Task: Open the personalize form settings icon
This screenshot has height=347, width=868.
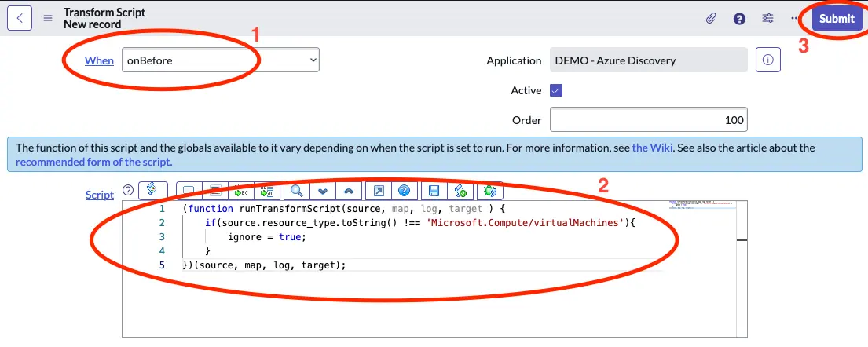Action: (x=768, y=18)
